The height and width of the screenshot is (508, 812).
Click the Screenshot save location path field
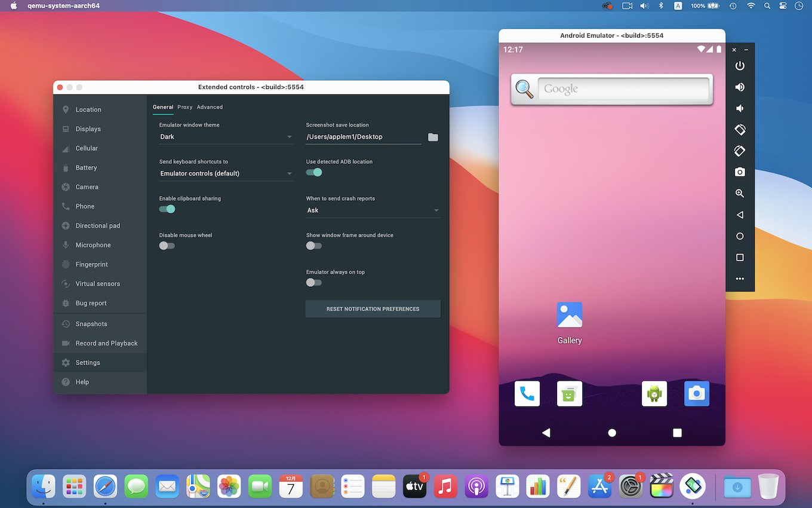[x=363, y=137]
